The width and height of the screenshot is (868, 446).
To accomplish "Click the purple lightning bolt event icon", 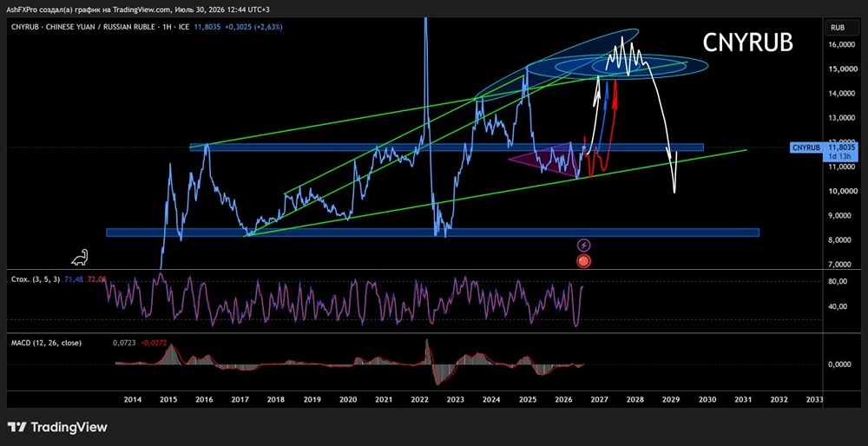I will [x=584, y=246].
